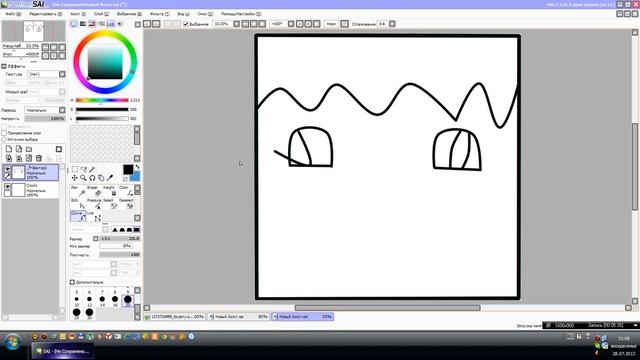640x360 pixels.
Task: Select the softest brush edge shape
Action: (115, 229)
